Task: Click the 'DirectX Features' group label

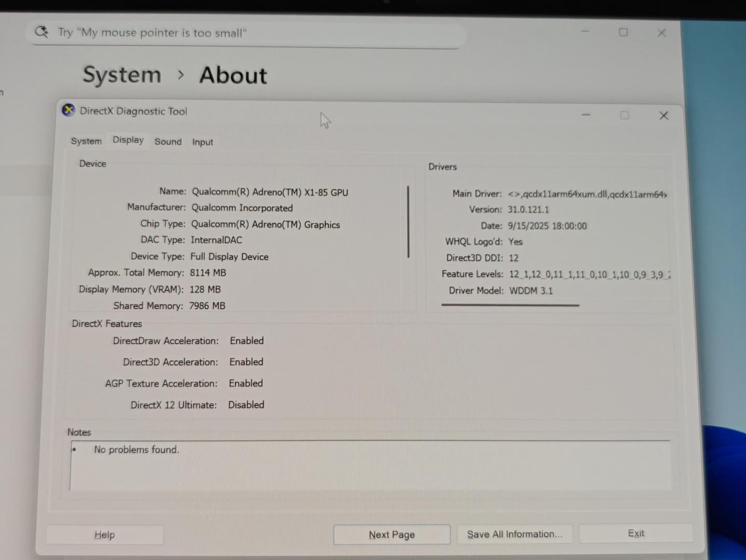Action: coord(107,324)
